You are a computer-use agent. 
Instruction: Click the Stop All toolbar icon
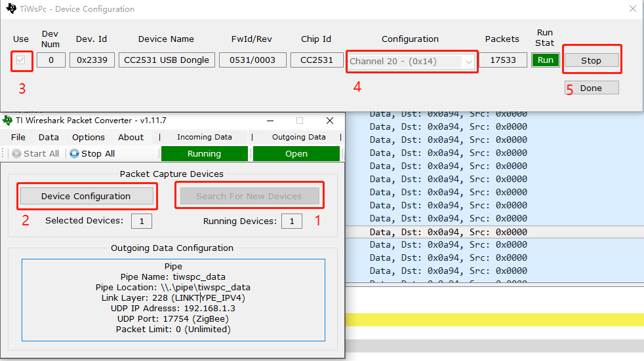click(x=74, y=153)
